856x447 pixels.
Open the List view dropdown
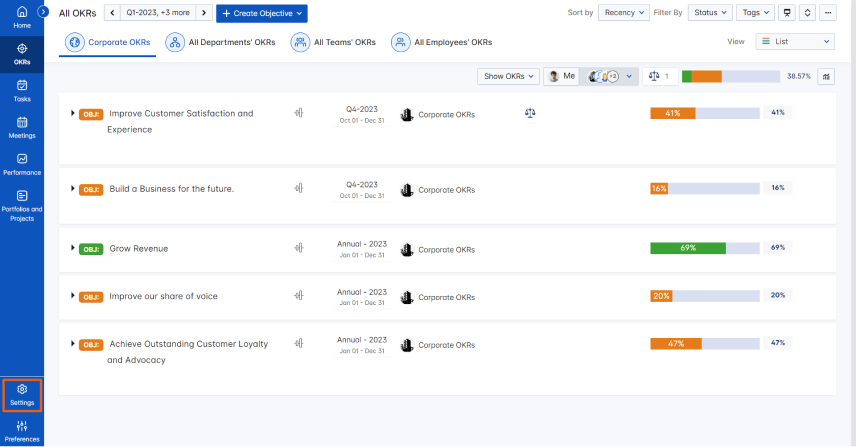[795, 41]
